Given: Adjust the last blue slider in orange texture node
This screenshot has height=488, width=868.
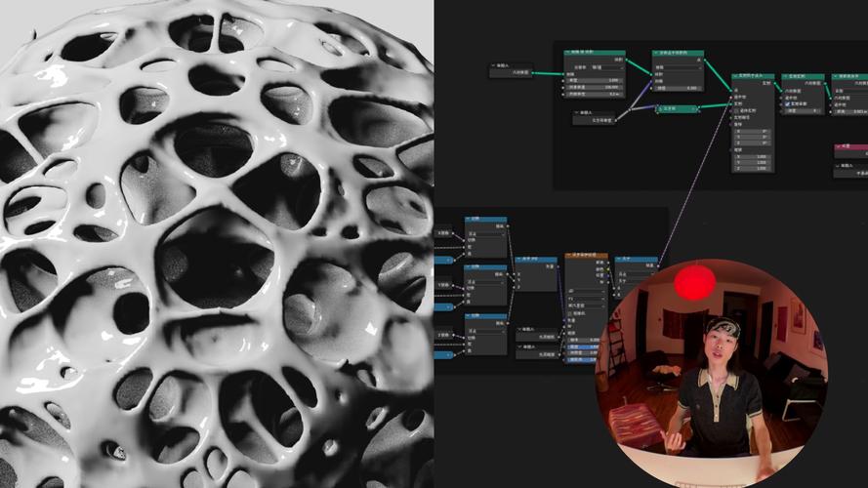Looking at the screenshot, I should [582, 359].
